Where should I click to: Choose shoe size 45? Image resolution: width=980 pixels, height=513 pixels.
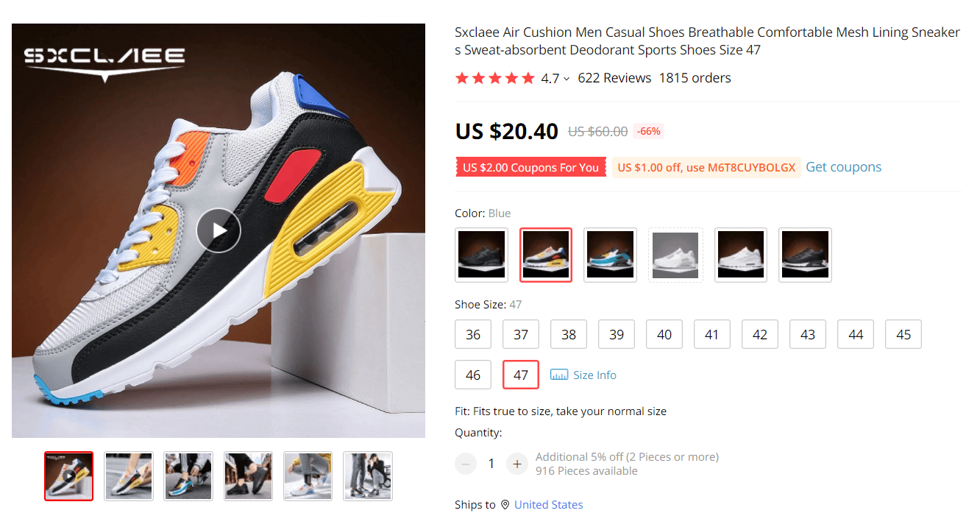903,334
